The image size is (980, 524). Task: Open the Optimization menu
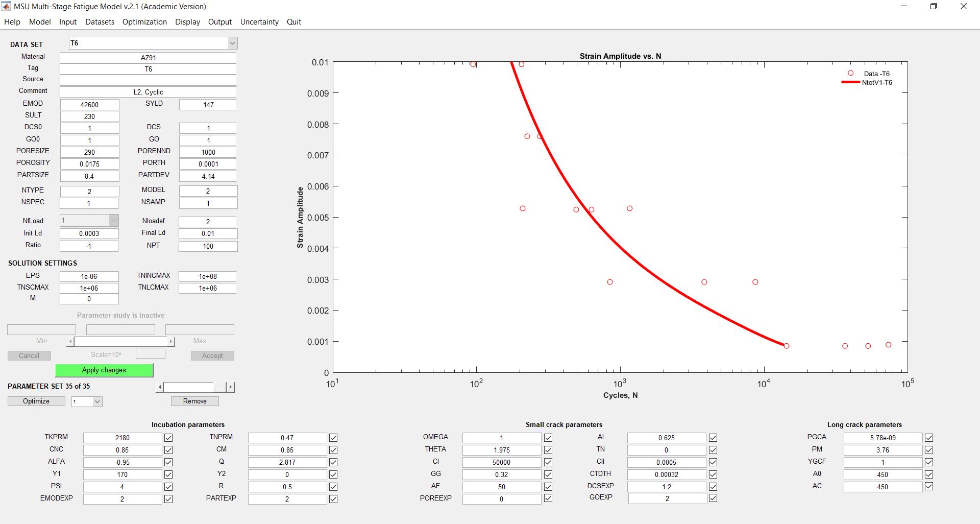point(144,22)
